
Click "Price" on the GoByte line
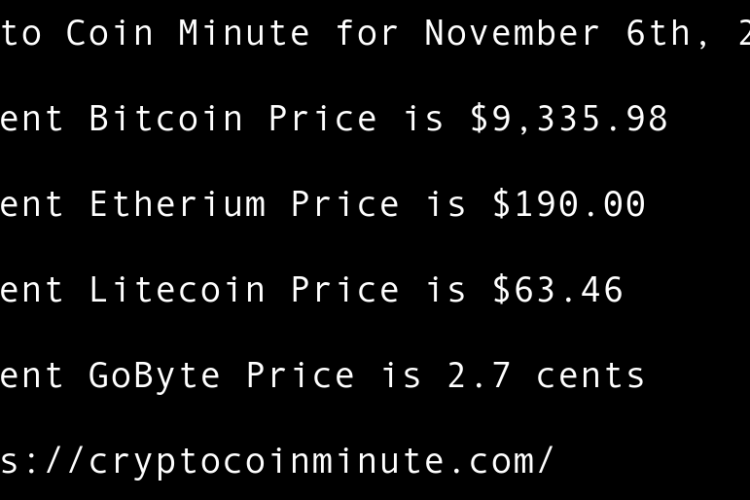[300, 376]
